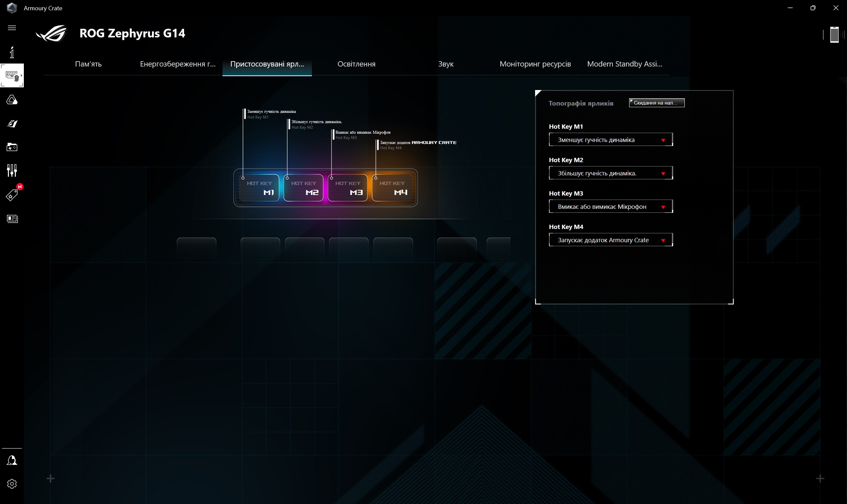The width and height of the screenshot is (847, 504).
Task: Expand the Hot Key M2 dropdown
Action: click(x=611, y=173)
